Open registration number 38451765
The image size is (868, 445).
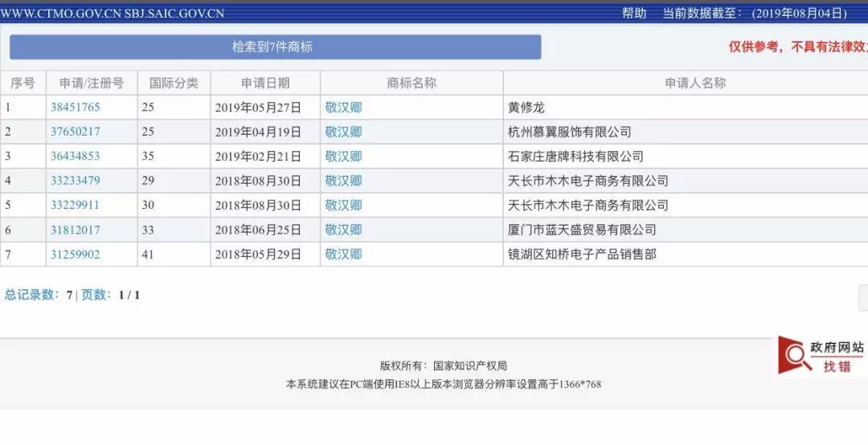[76, 107]
